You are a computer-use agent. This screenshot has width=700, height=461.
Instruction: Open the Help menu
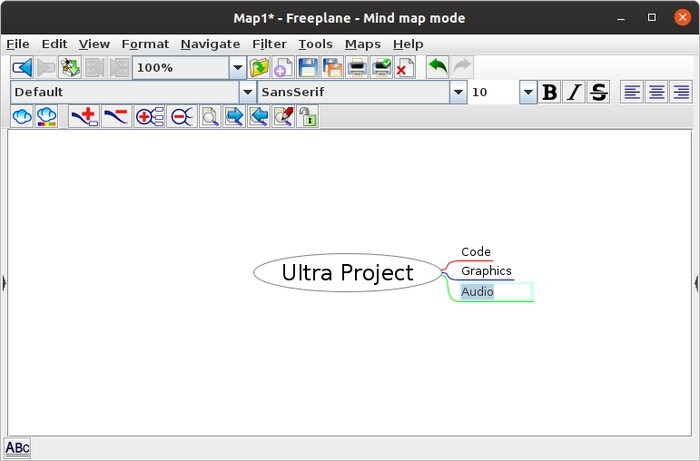[408, 44]
